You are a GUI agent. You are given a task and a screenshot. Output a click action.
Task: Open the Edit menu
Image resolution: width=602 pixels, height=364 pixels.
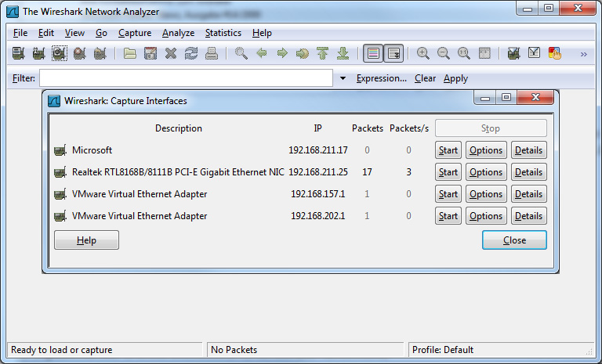[x=46, y=33]
